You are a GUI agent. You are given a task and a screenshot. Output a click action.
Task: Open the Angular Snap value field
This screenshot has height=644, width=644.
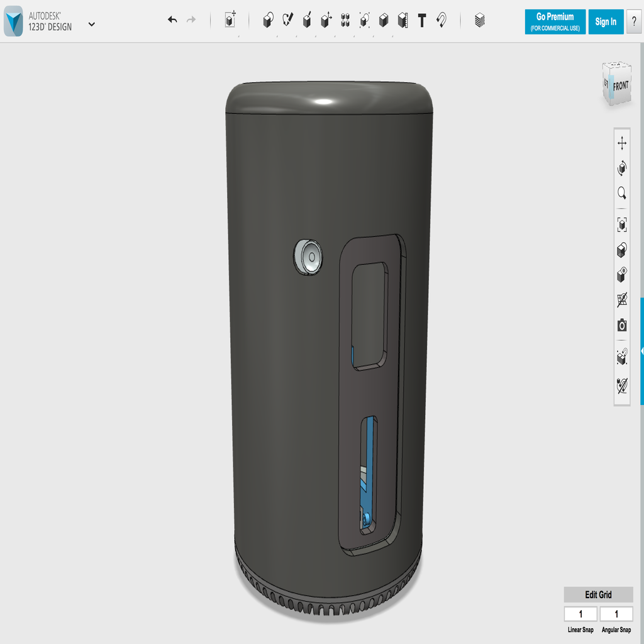[616, 614]
